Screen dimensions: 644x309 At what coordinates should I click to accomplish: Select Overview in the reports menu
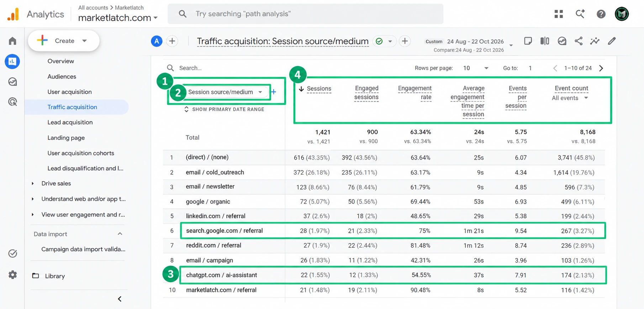pos(61,61)
